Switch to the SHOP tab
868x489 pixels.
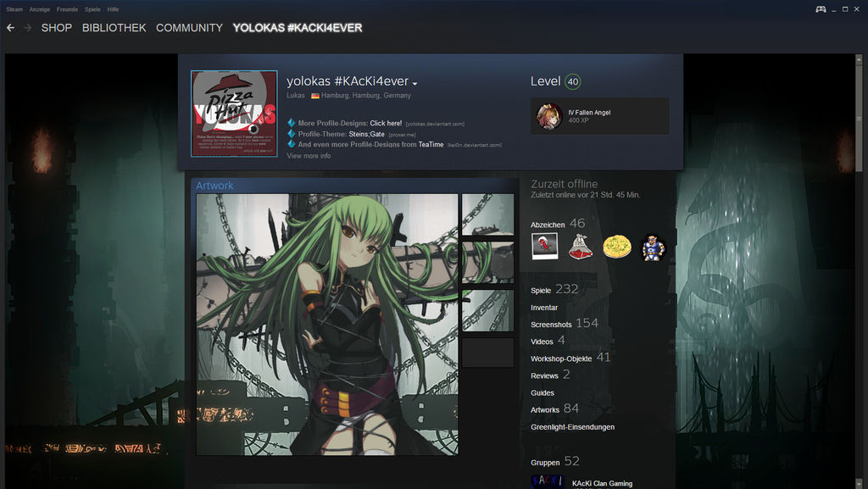(57, 28)
